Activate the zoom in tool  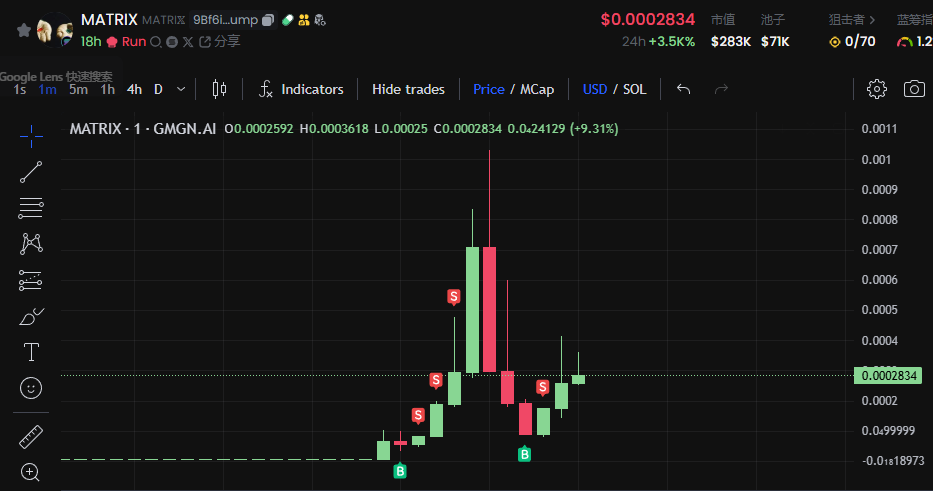point(31,473)
